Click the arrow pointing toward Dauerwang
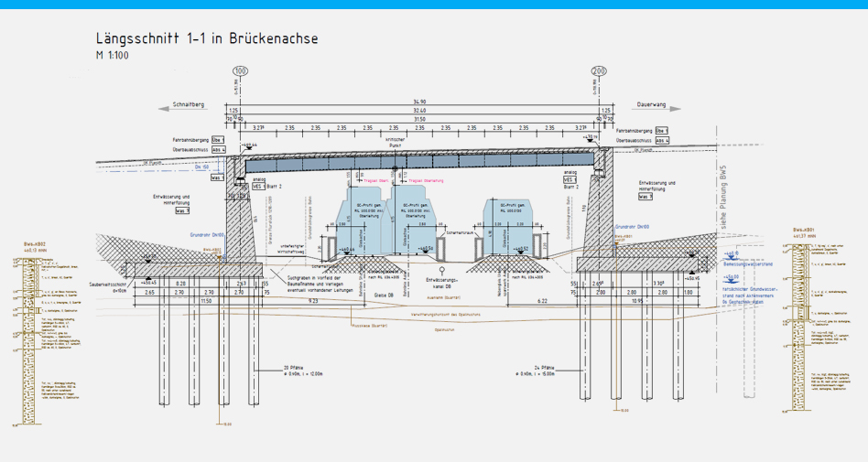Image resolution: width=868 pixels, height=462 pixels. [x=656, y=109]
